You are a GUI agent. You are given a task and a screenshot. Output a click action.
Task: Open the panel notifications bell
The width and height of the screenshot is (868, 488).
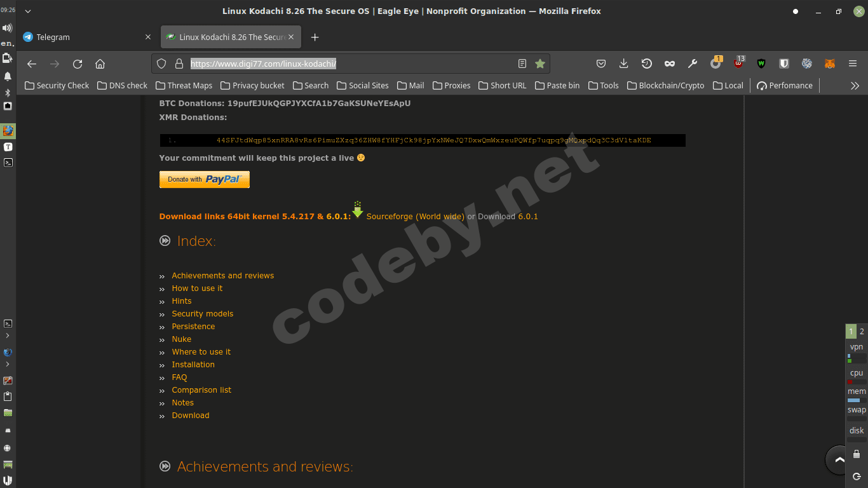coord(8,76)
